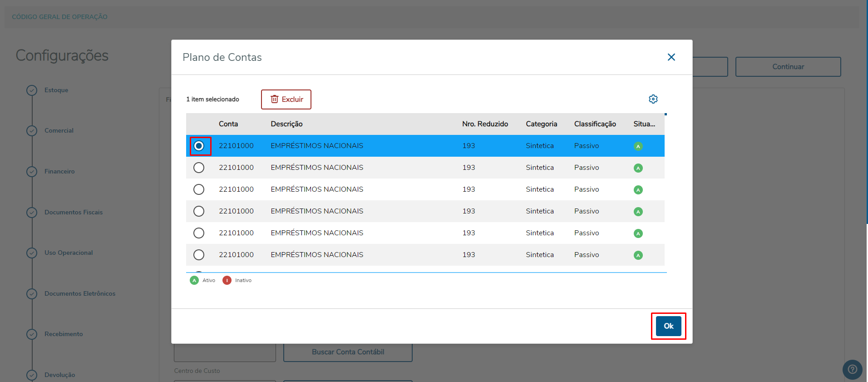The width and height of the screenshot is (868, 382).
Task: Click the active status icon in the second row
Action: tap(638, 168)
